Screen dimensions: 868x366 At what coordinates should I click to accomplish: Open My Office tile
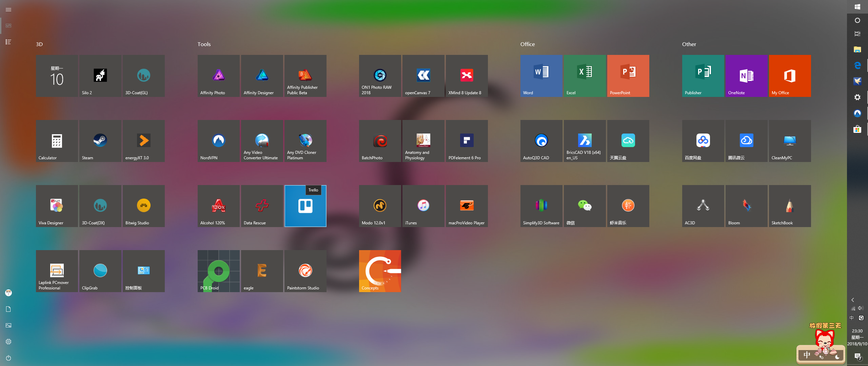point(790,76)
